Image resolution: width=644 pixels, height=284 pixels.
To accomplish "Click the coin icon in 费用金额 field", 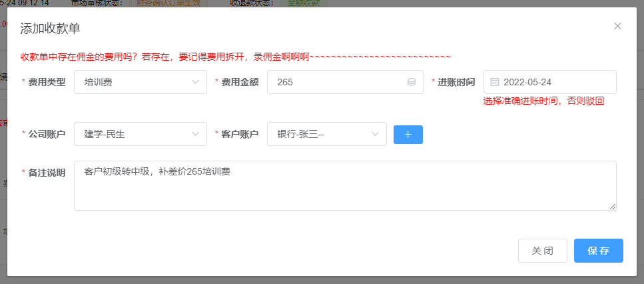I will click(x=412, y=82).
